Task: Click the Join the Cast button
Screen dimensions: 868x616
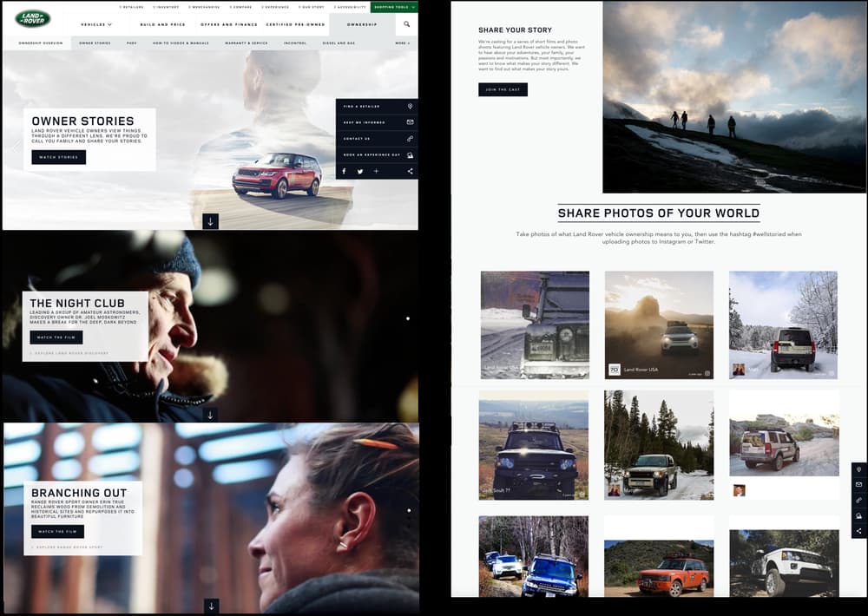Action: pyautogui.click(x=503, y=89)
